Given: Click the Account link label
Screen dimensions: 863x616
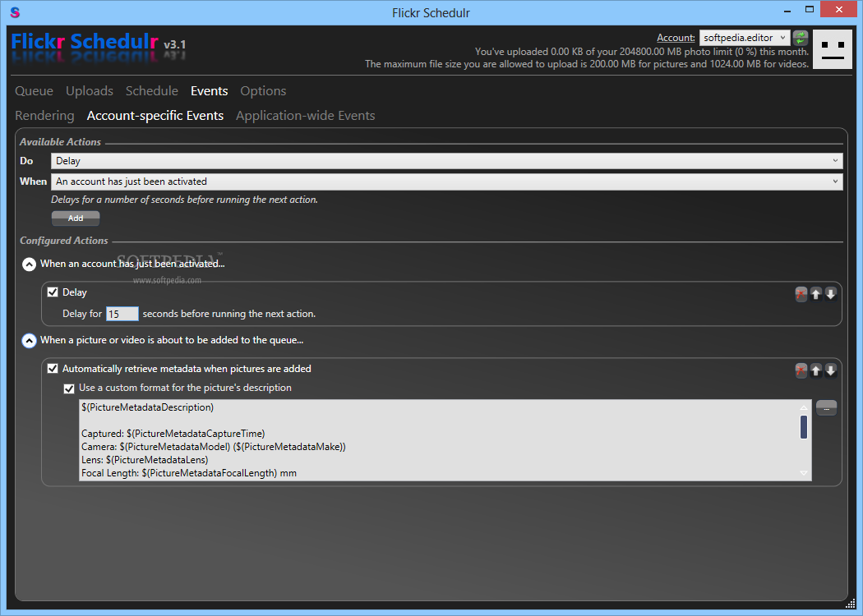Looking at the screenshot, I should 676,38.
